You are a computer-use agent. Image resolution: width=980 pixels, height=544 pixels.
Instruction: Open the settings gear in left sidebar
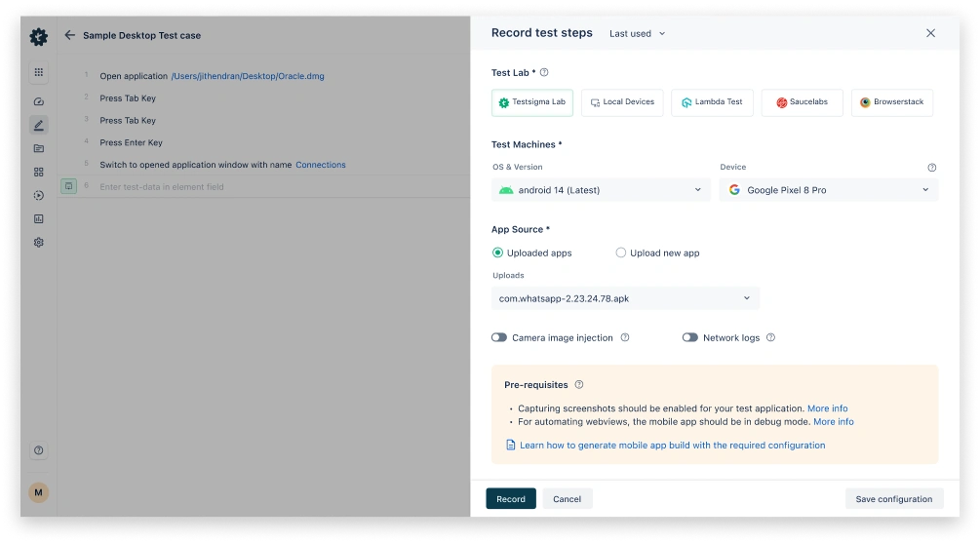38,242
